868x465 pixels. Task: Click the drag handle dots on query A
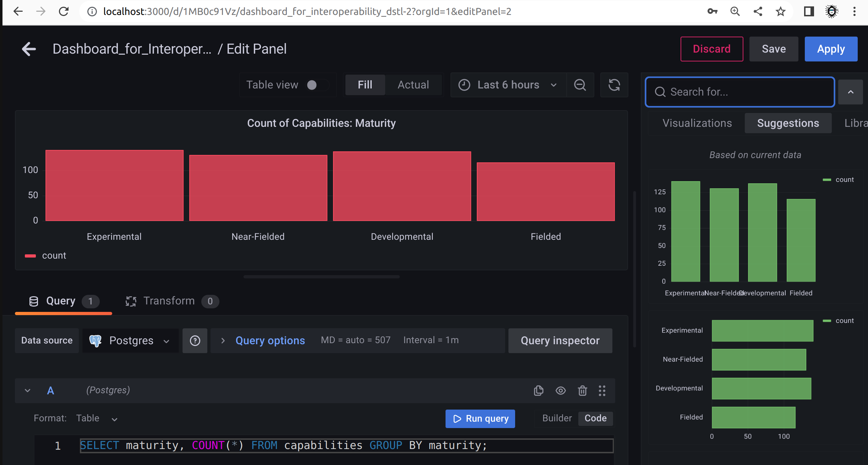(602, 390)
